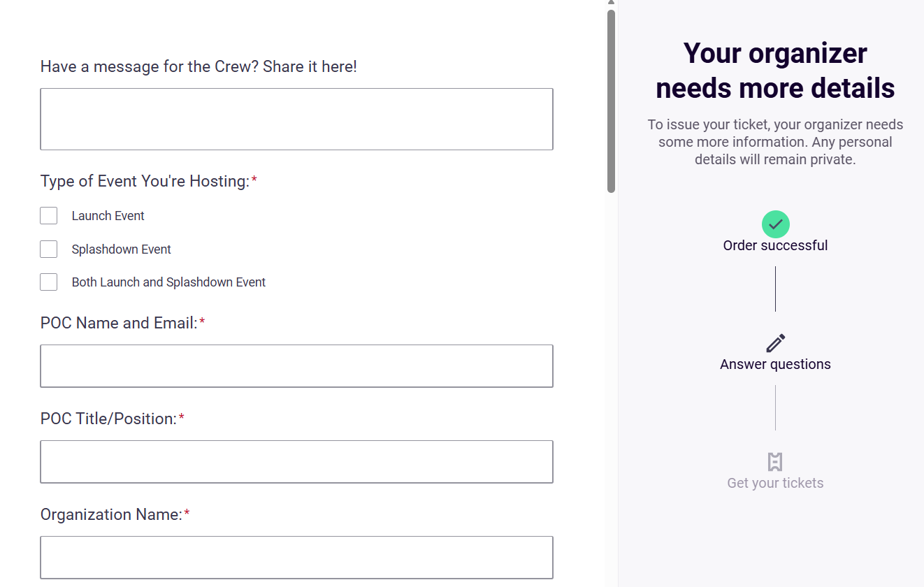Image resolution: width=924 pixels, height=587 pixels.
Task: Check the Both Launch and Splashdown Event box
Action: tap(49, 282)
